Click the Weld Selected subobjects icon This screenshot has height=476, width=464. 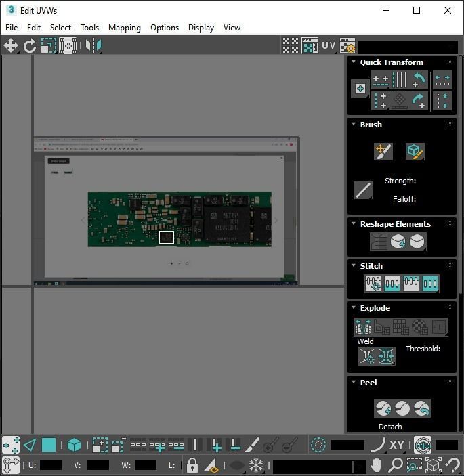pyautogui.click(x=386, y=355)
